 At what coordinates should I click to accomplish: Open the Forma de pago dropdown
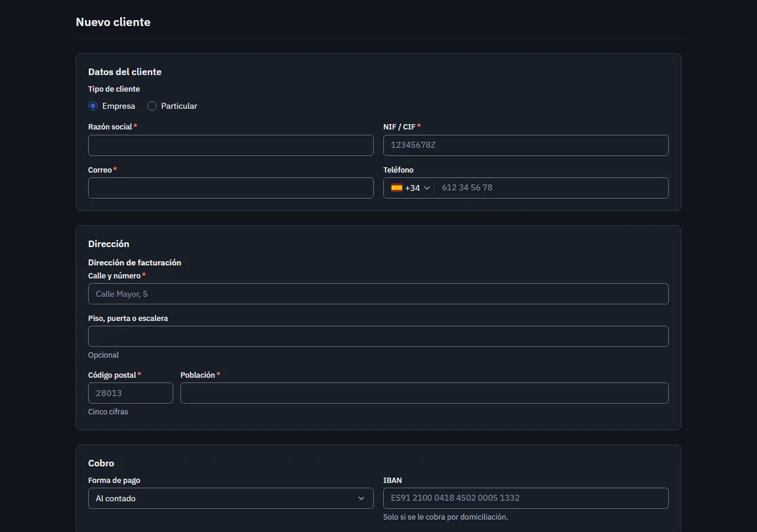[x=231, y=498]
